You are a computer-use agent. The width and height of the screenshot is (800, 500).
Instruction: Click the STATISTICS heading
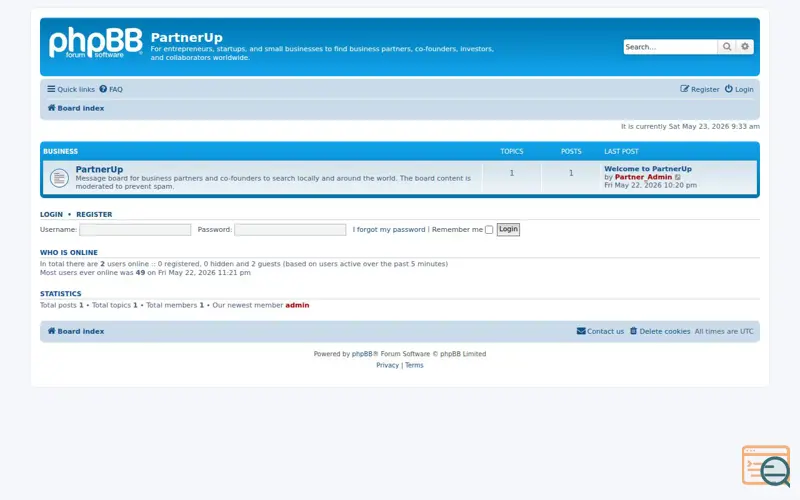[61, 294]
